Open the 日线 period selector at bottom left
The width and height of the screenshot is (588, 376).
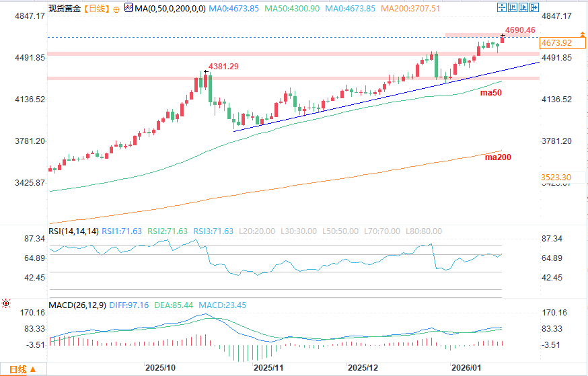coord(23,369)
